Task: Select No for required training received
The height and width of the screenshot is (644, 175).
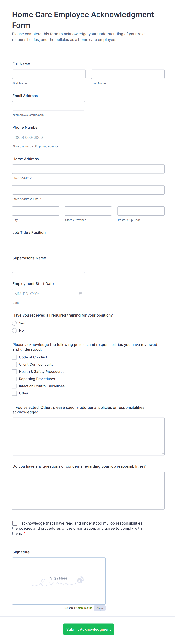Action: pyautogui.click(x=14, y=330)
